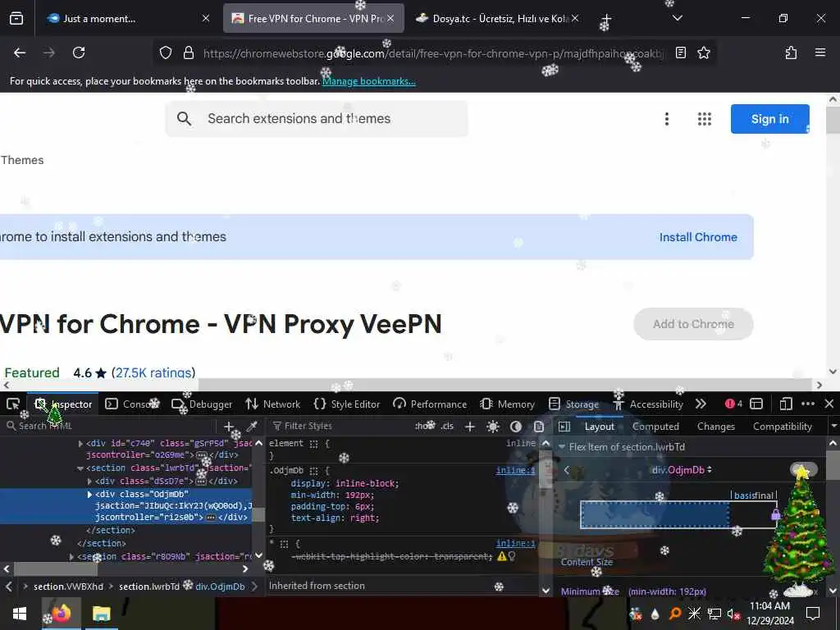Toggle Responsive Design Mode icon
840x630 pixels.
(786, 404)
